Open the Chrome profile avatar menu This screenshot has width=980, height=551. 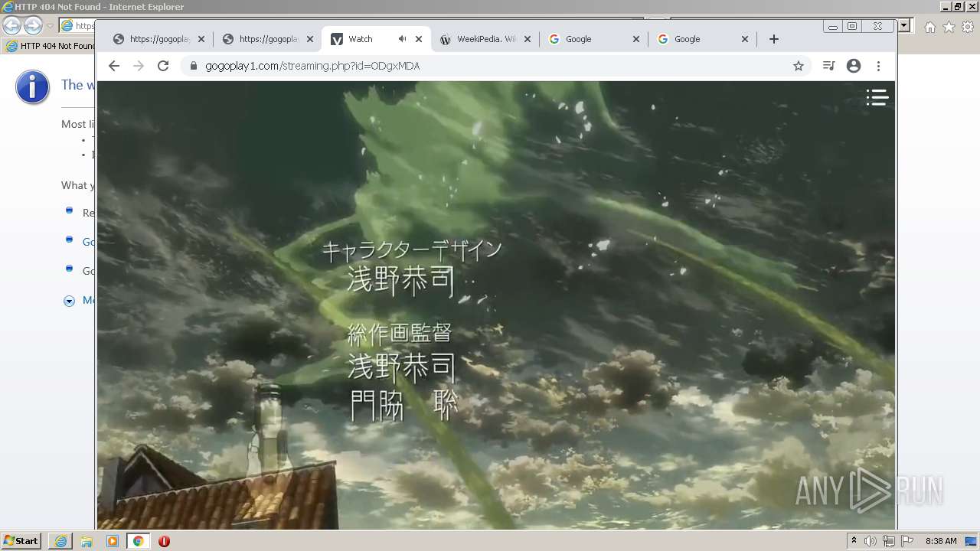[854, 66]
